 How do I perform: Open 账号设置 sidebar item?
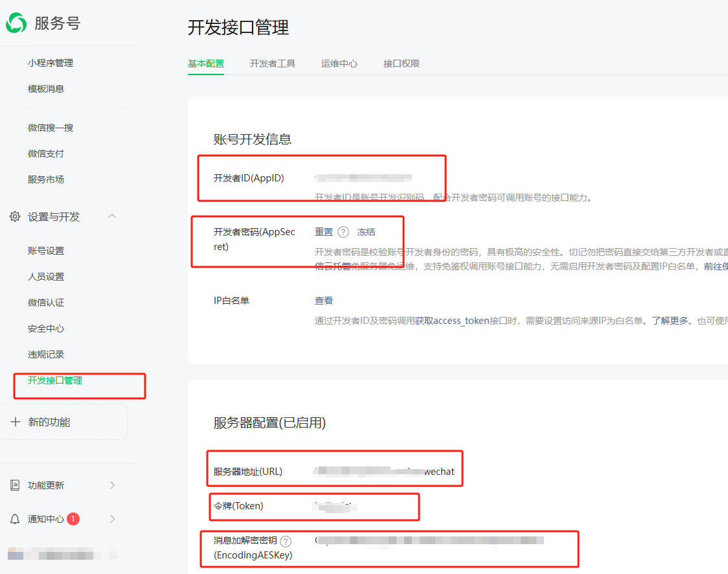[x=45, y=251]
